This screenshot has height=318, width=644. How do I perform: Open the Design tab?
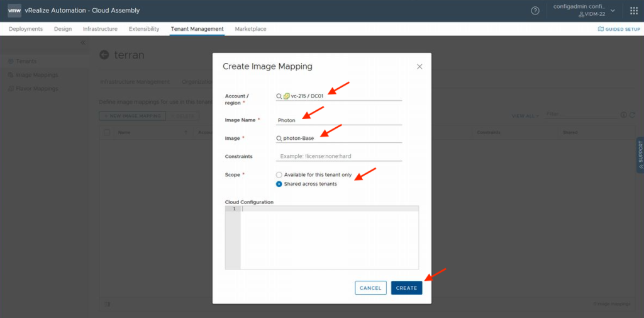[x=63, y=29]
